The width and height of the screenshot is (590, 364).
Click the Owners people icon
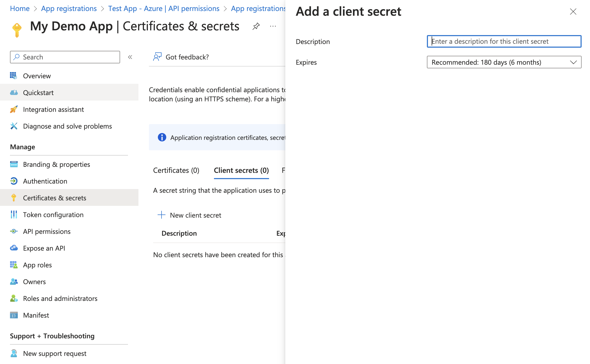point(14,282)
